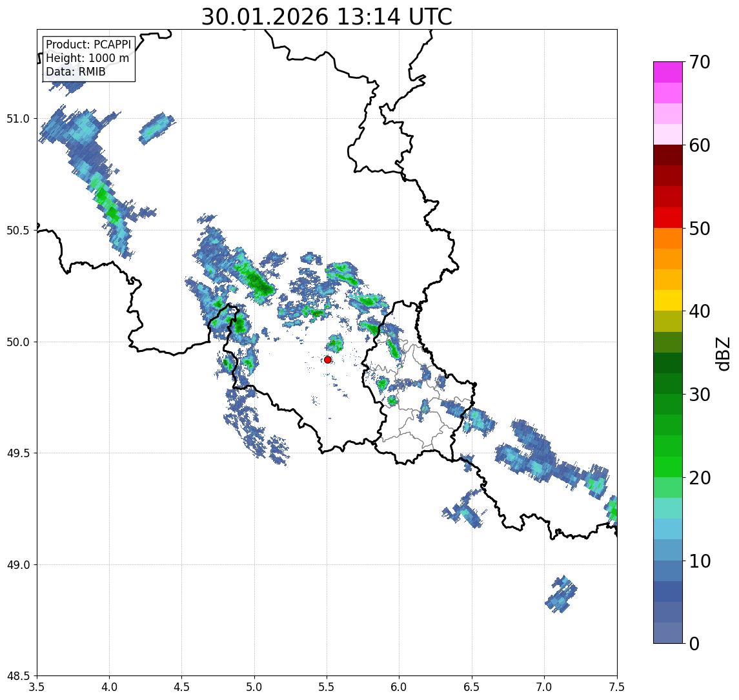This screenshot has height=700, width=739.
Task: Click the orange colorbar segment below 50
Action: point(668,239)
